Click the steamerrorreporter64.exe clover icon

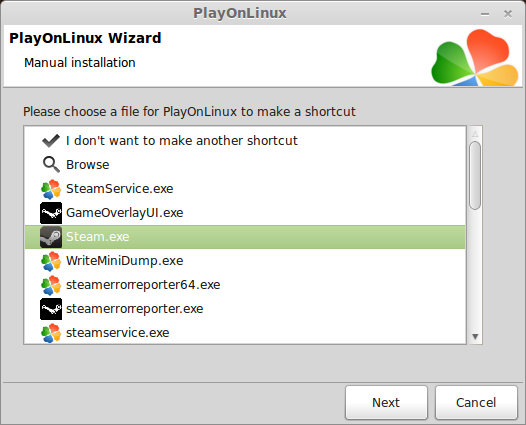point(51,285)
